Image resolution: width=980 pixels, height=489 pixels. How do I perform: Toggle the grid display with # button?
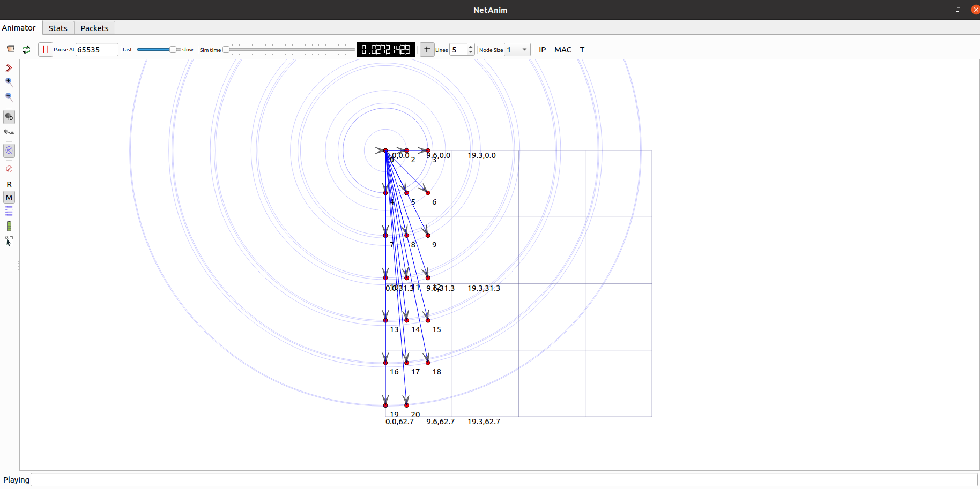(x=427, y=49)
